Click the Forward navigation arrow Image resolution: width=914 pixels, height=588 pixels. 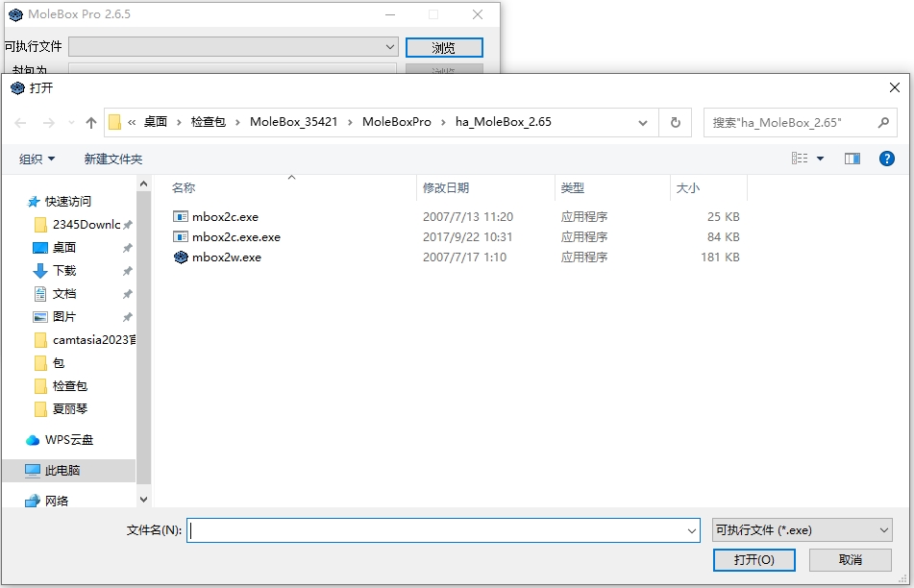pos(49,123)
